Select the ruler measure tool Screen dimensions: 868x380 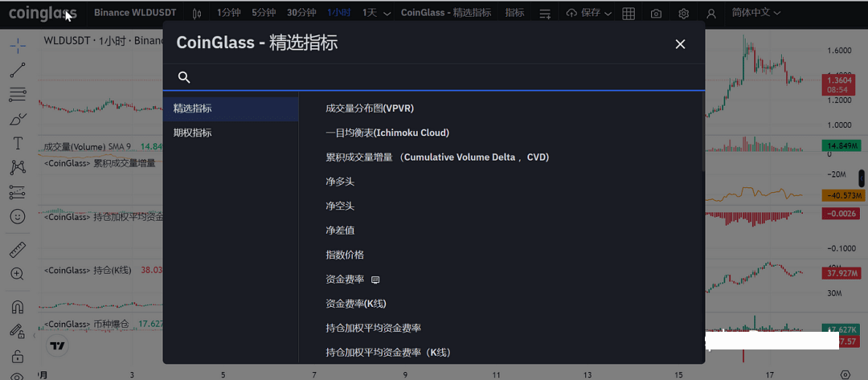pos(18,250)
